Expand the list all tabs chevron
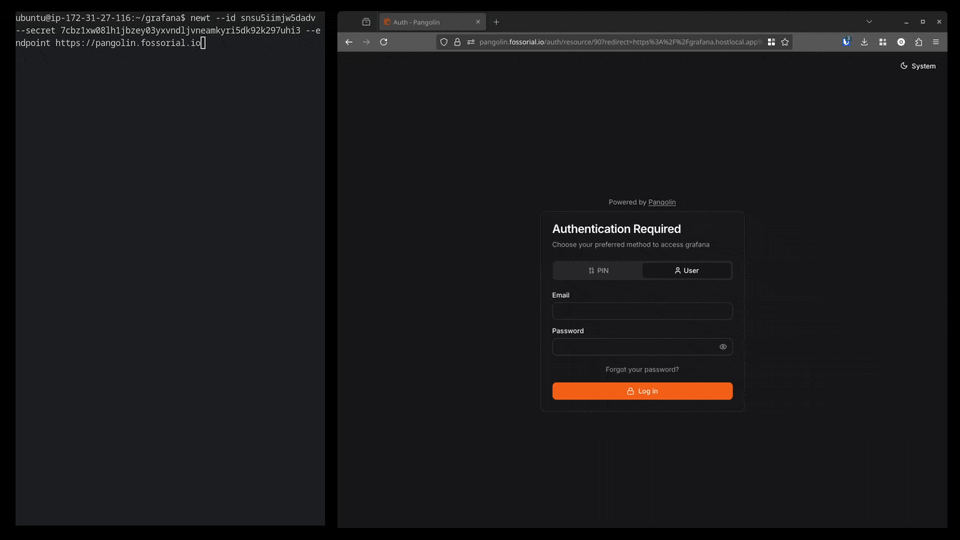 coord(869,21)
